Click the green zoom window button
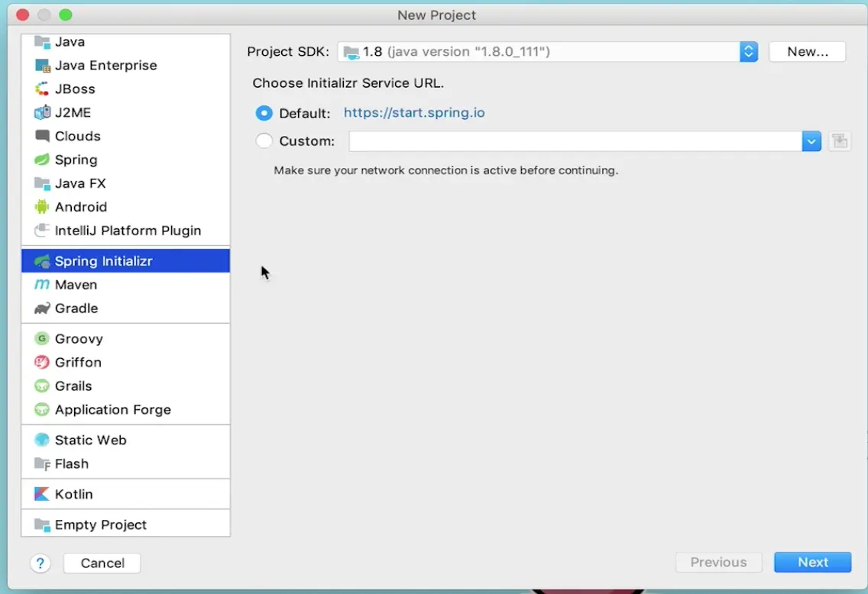868x594 pixels. (x=66, y=15)
